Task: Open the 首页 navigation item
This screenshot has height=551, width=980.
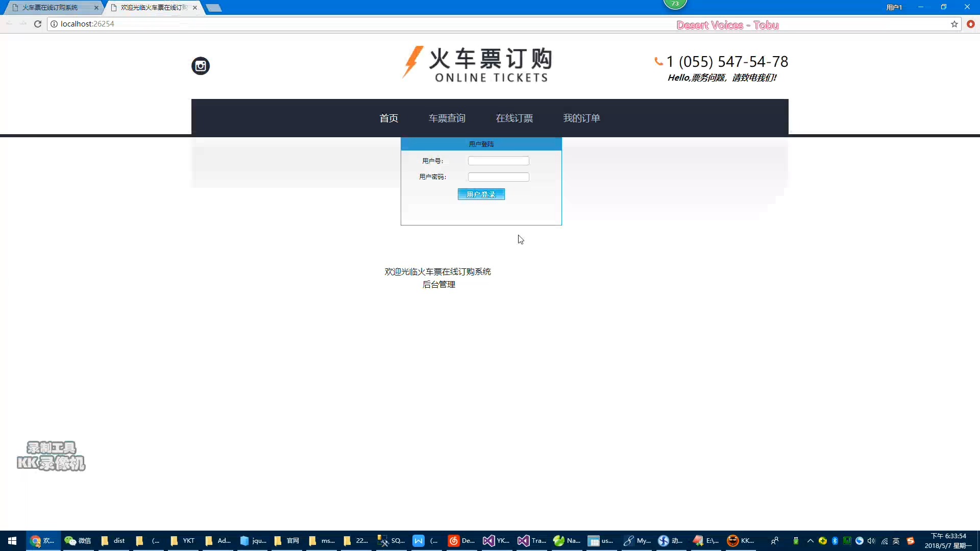Action: 389,118
